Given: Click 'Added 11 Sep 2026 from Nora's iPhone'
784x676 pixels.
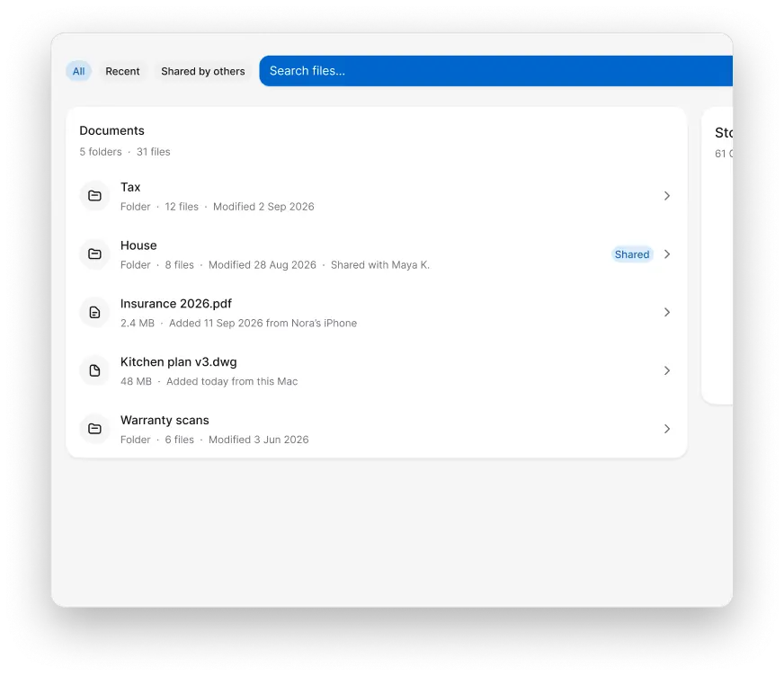Looking at the screenshot, I should [x=263, y=323].
